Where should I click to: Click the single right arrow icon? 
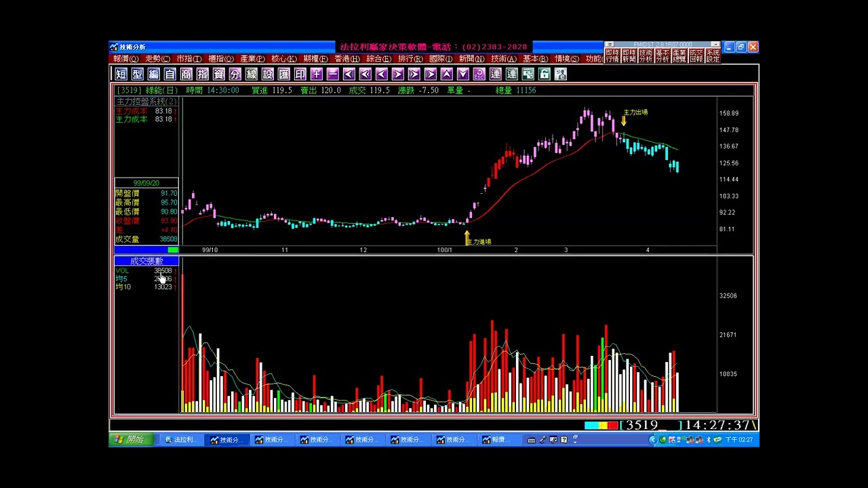[397, 75]
